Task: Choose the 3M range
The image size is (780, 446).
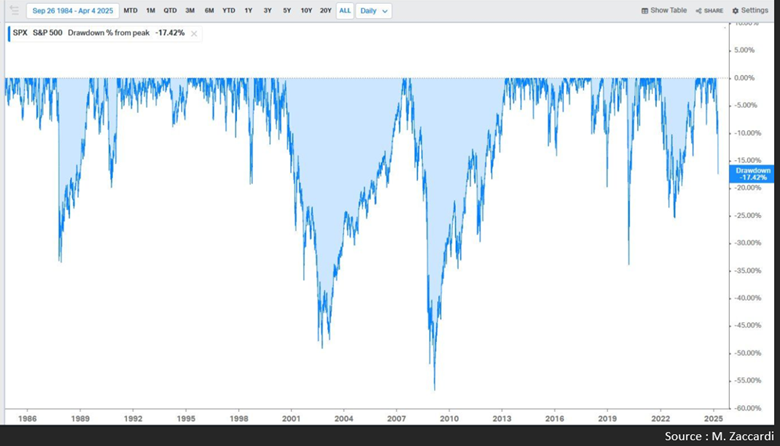Action: tap(191, 11)
